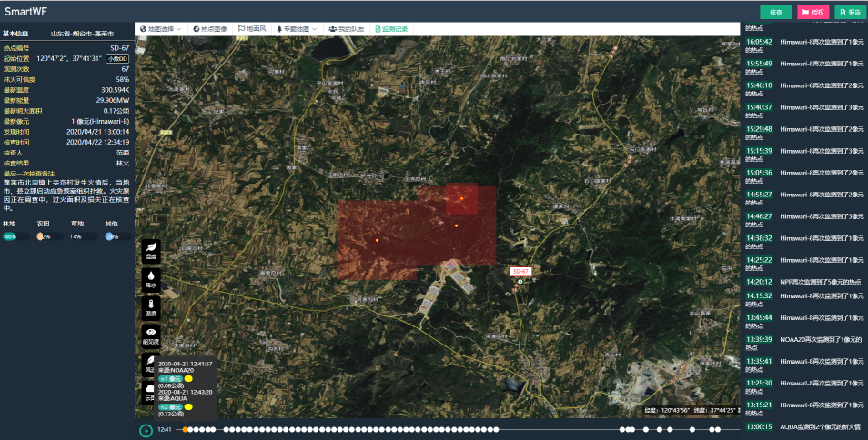Image resolution: width=868 pixels, height=440 pixels.
Task: Open the 热点图像 hotspot image tool
Action: tap(209, 29)
